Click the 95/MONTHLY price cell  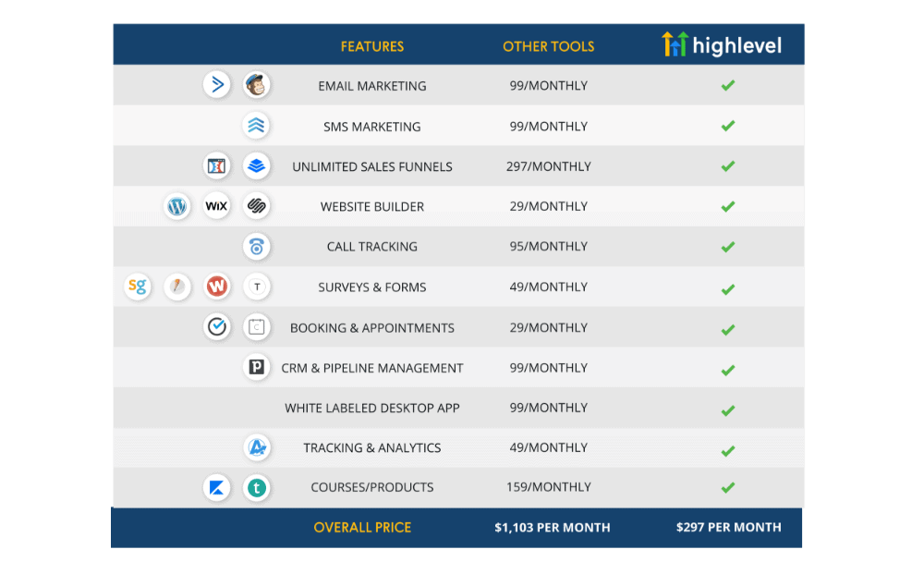pyautogui.click(x=548, y=247)
